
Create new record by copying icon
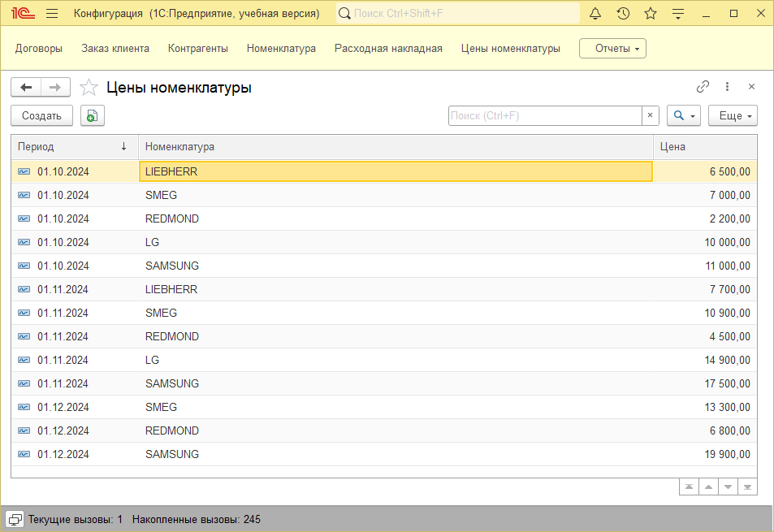[x=93, y=115]
